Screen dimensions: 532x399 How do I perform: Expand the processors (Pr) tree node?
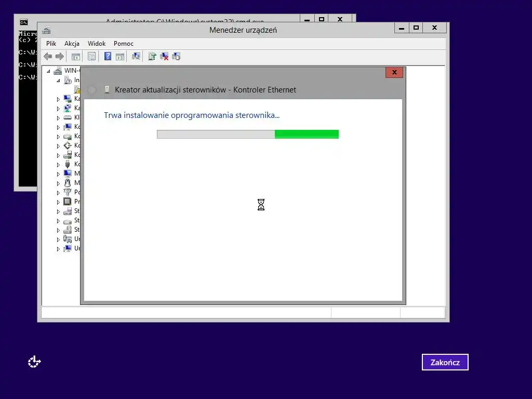[x=58, y=202]
